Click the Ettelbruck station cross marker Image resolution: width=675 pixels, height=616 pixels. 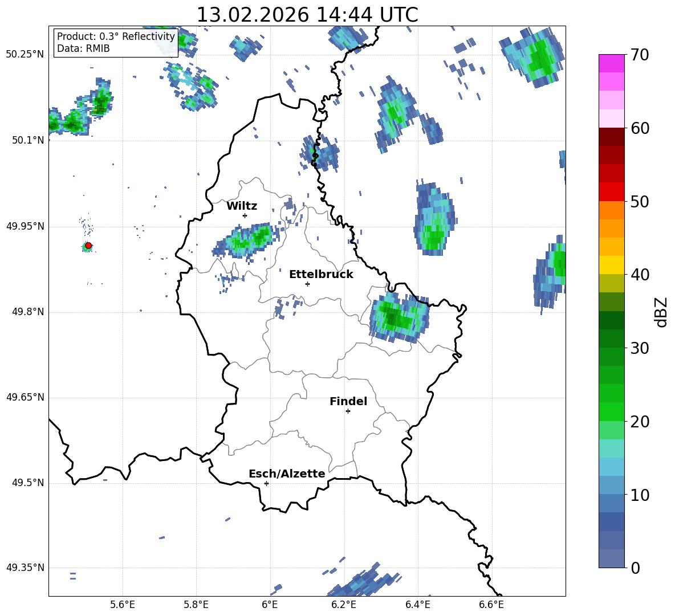click(x=307, y=284)
